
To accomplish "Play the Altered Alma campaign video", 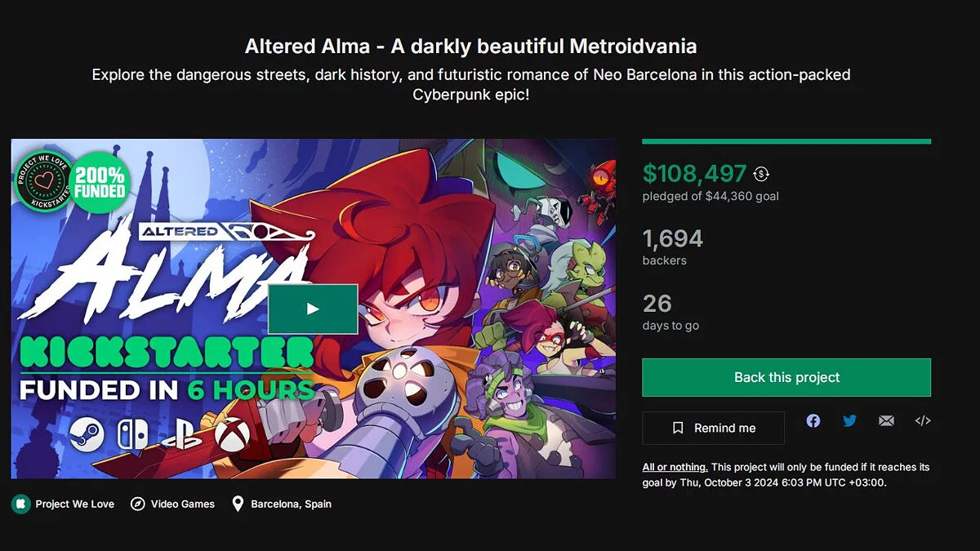I will [x=313, y=309].
